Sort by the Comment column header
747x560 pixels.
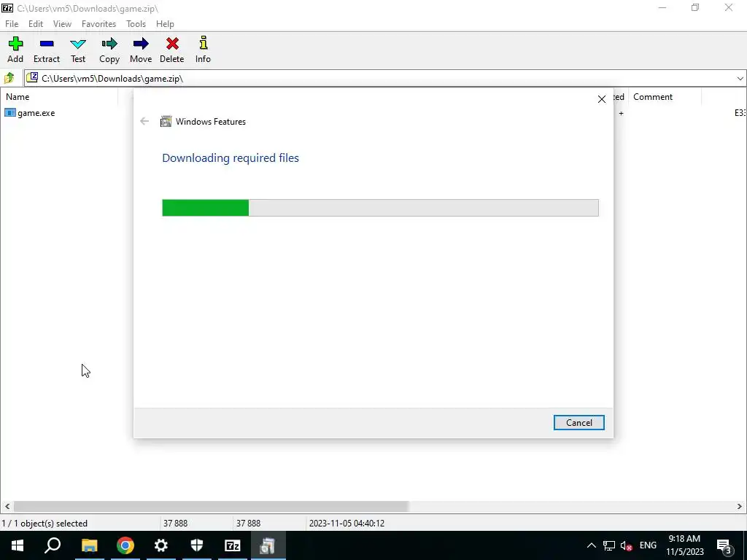665,97
